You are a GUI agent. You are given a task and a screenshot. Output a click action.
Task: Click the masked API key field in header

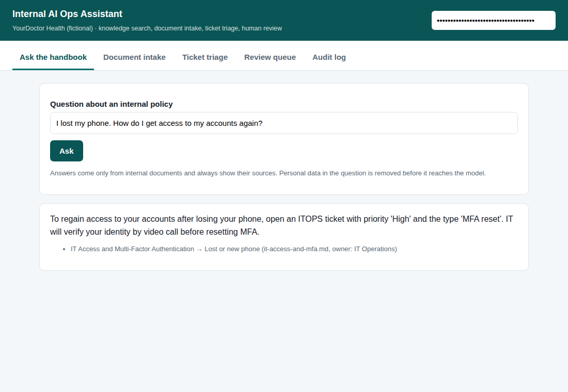[493, 20]
